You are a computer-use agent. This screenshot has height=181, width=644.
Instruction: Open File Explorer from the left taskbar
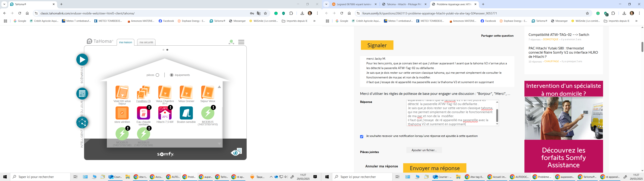(x=128, y=177)
